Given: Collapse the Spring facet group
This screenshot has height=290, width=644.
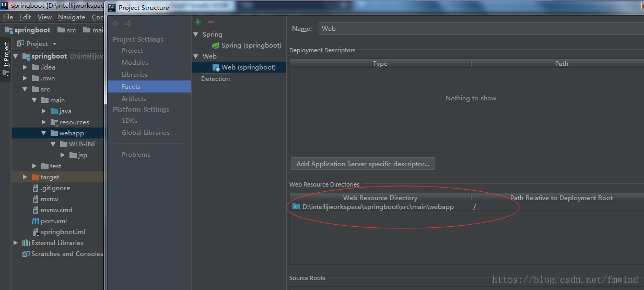Looking at the screenshot, I should (x=196, y=34).
